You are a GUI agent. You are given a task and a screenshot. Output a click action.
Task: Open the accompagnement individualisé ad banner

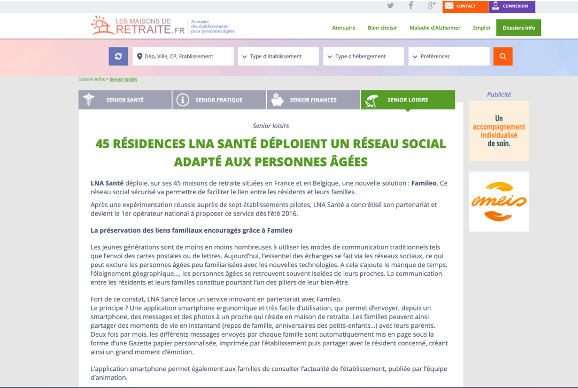[x=499, y=131]
